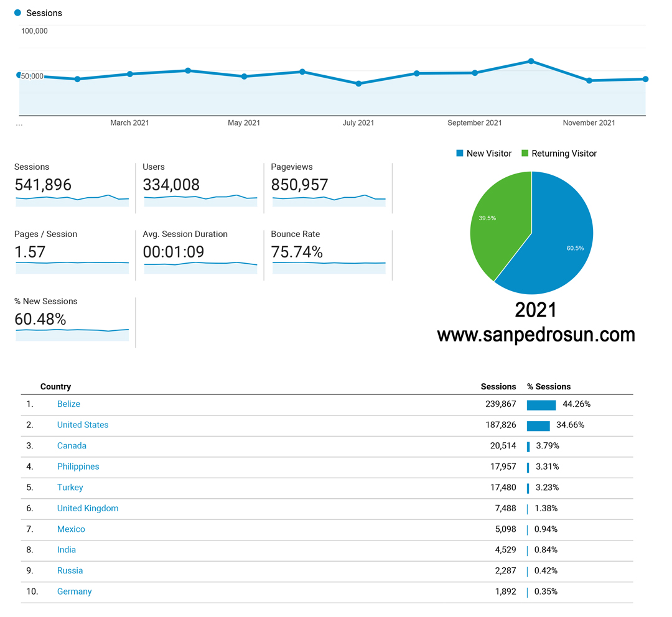Click the United Kingdom link
Image resolution: width=672 pixels, height=617 pixels.
(88, 508)
